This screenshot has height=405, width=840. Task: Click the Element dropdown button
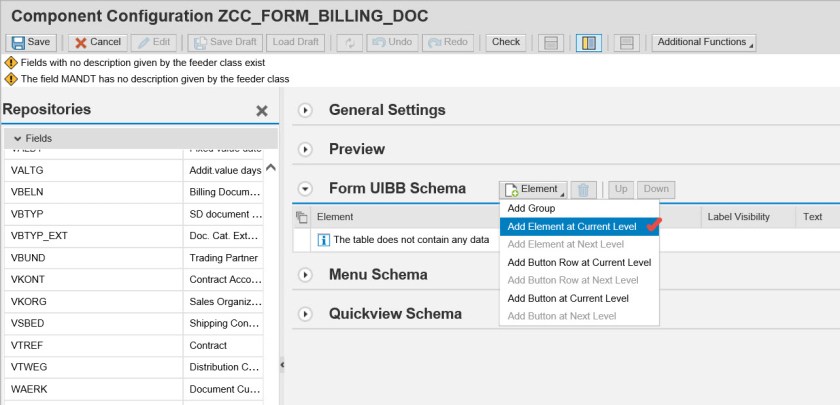coord(533,189)
